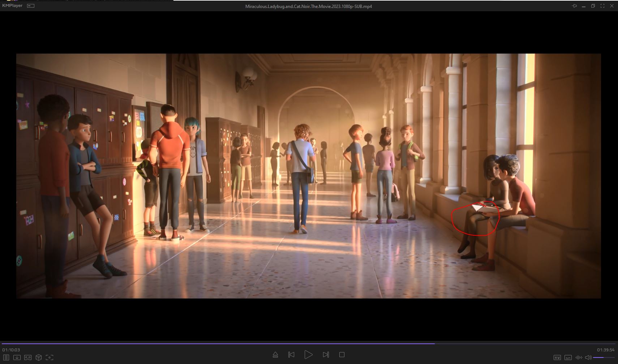
Task: Click the screen capture icon
Action: coord(50,357)
